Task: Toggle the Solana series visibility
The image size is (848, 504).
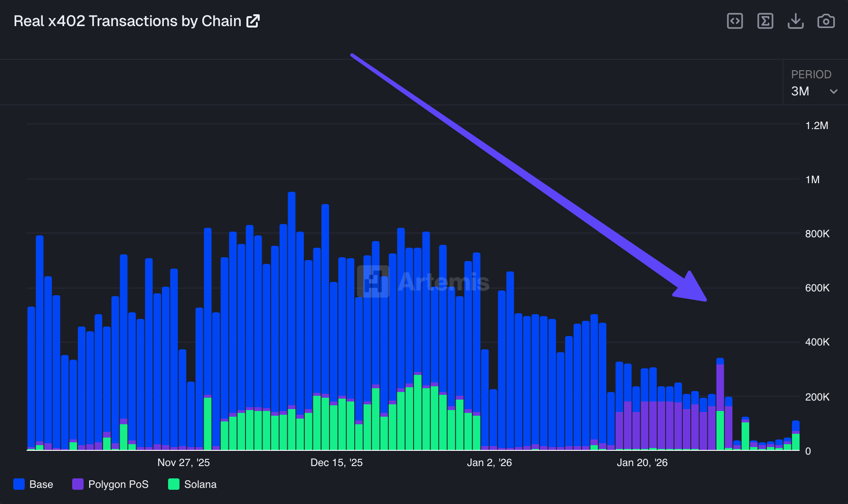Action: click(x=200, y=484)
